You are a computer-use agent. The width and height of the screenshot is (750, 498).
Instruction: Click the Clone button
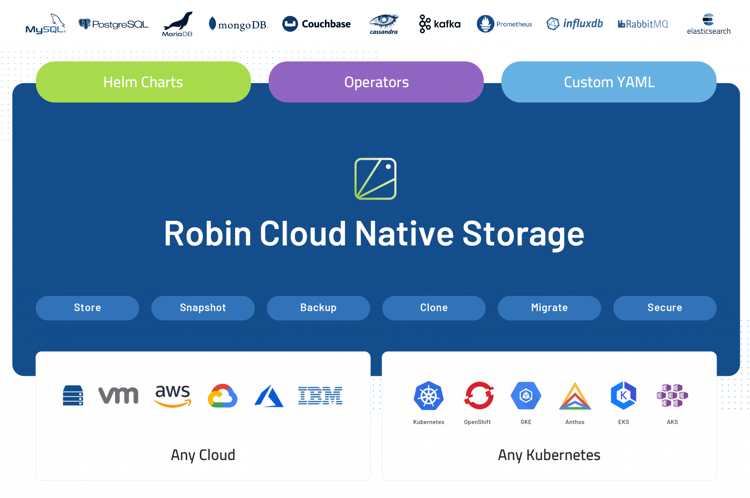click(x=434, y=308)
